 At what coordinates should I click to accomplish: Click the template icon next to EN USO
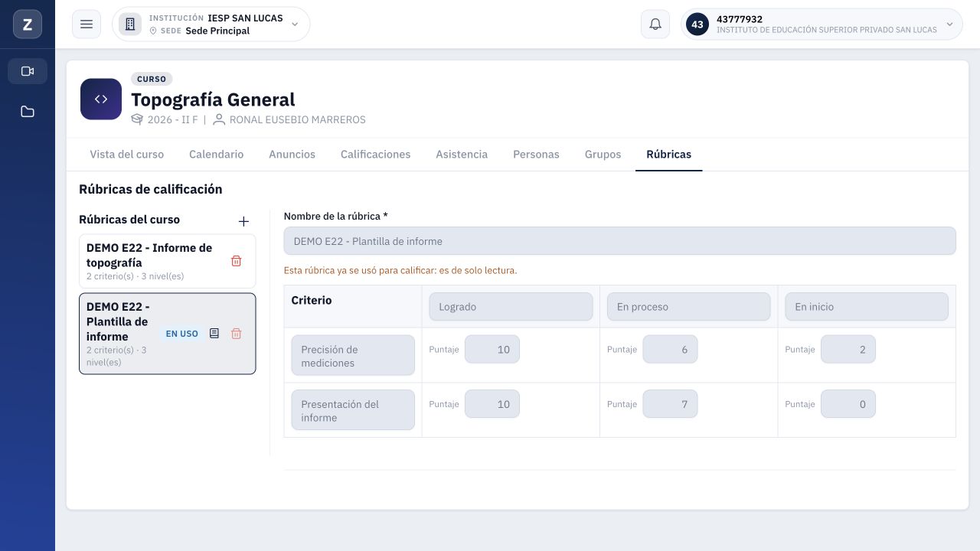point(214,334)
